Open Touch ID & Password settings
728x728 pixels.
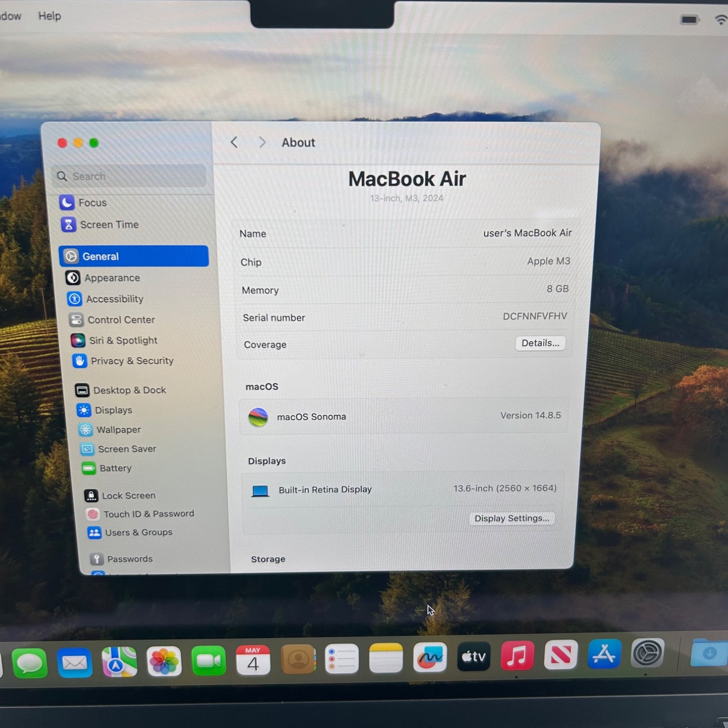click(140, 514)
